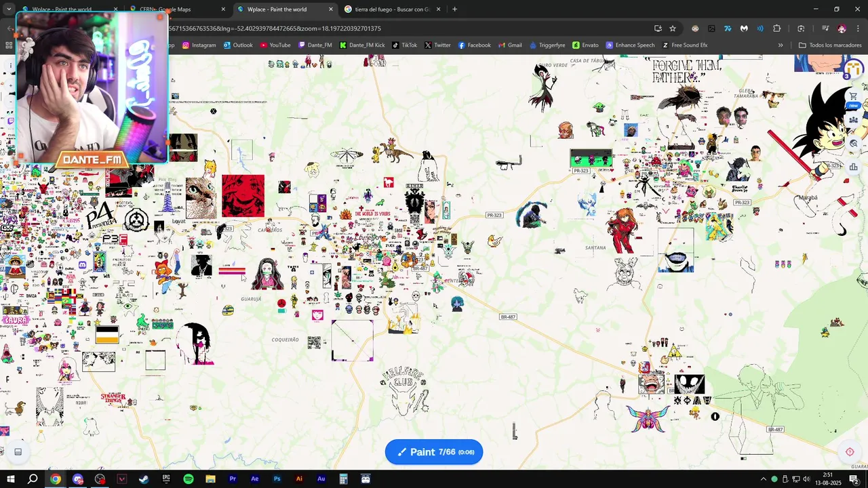The width and height of the screenshot is (868, 488).
Task: Click the blue sound wave extension icon
Action: [760, 28]
